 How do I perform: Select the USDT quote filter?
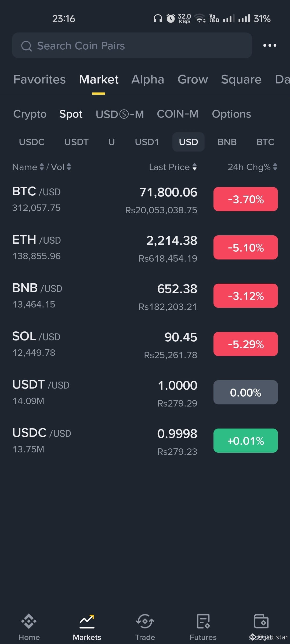tap(77, 142)
